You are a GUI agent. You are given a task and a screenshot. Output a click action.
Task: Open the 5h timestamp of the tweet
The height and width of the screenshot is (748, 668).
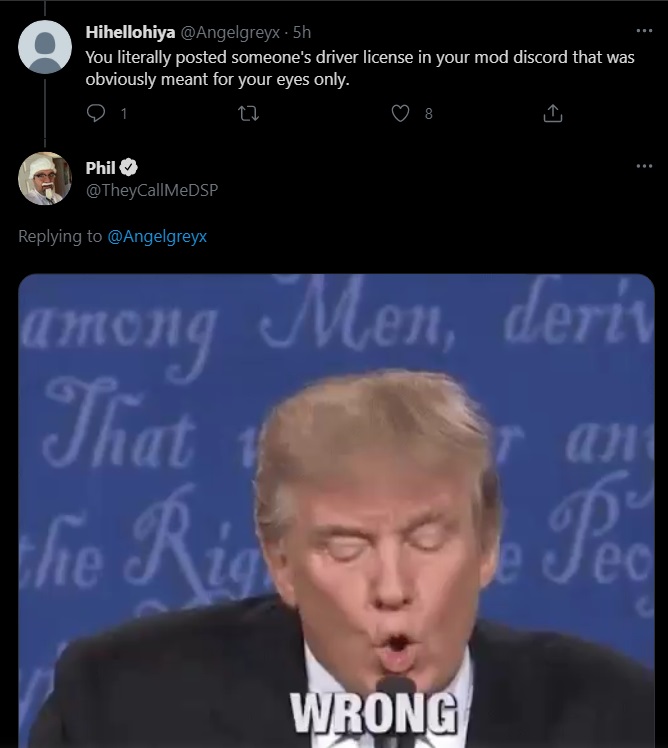[x=302, y=32]
